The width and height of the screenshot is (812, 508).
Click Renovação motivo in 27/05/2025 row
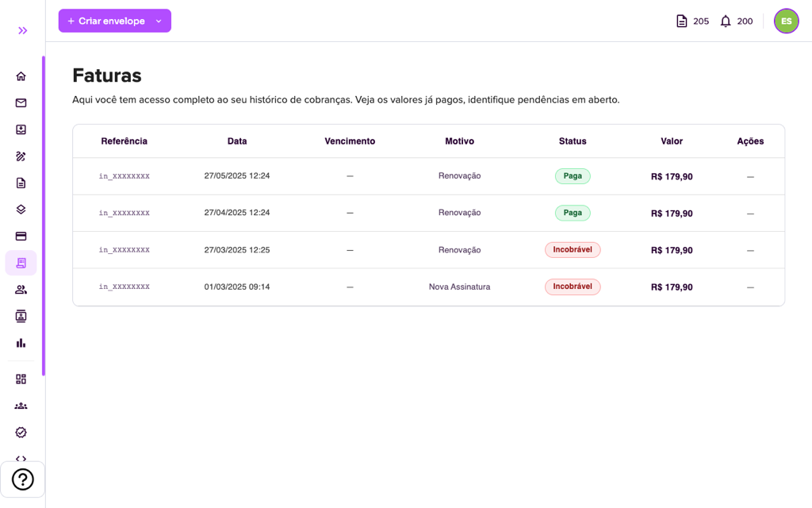pyautogui.click(x=460, y=175)
